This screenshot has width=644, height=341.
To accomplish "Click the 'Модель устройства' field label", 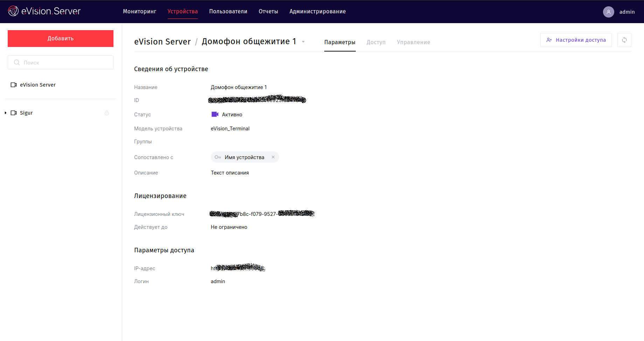I will point(158,129).
